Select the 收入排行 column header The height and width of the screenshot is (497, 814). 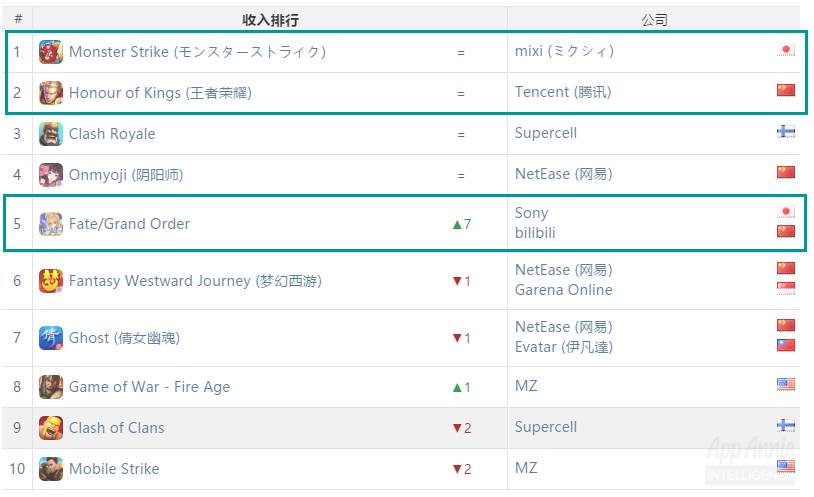(x=270, y=20)
